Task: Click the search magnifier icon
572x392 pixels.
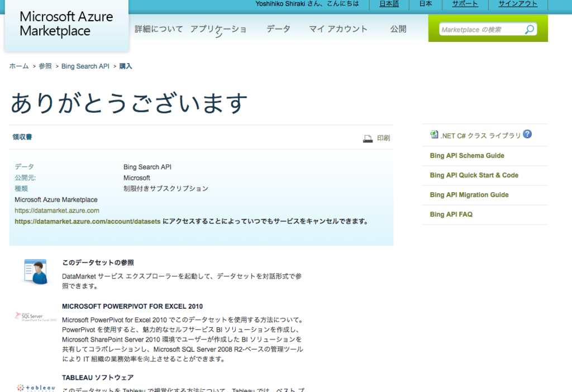Action: (530, 30)
